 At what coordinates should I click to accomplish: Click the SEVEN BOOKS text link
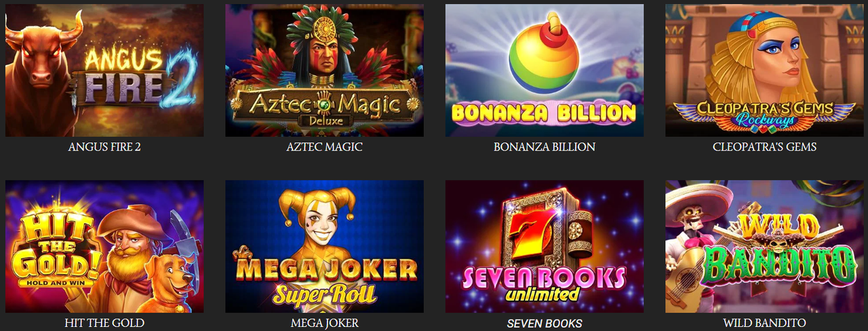(545, 324)
